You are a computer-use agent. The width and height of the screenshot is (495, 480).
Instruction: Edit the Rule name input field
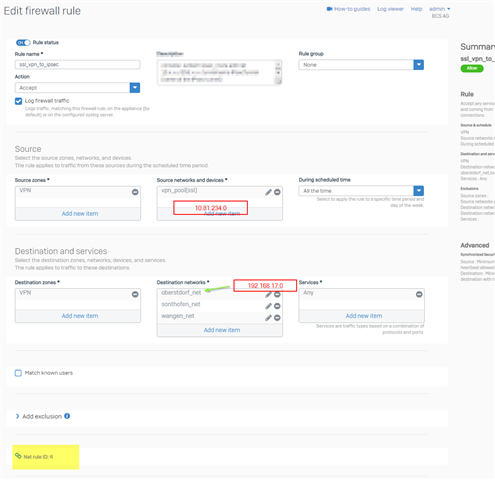(x=77, y=65)
